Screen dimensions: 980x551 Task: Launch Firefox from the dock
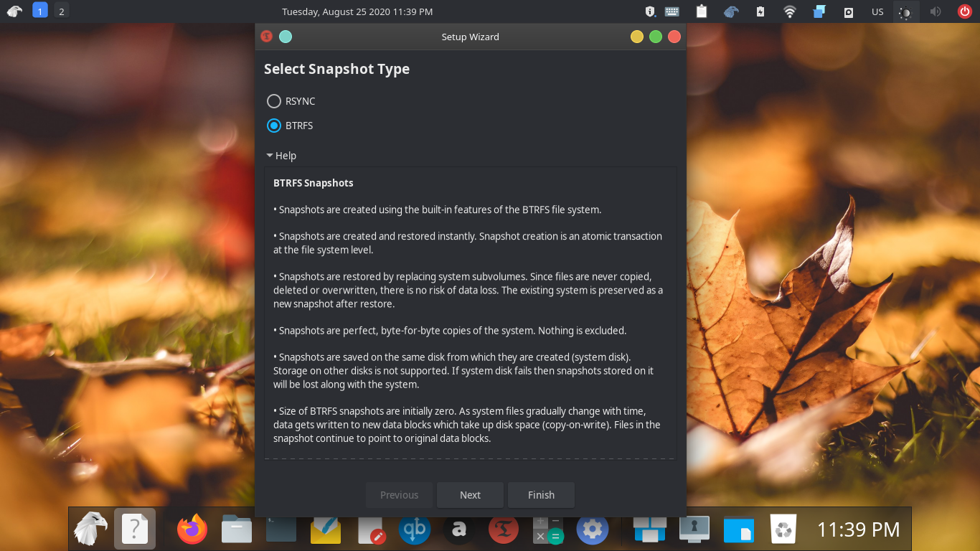pyautogui.click(x=192, y=530)
